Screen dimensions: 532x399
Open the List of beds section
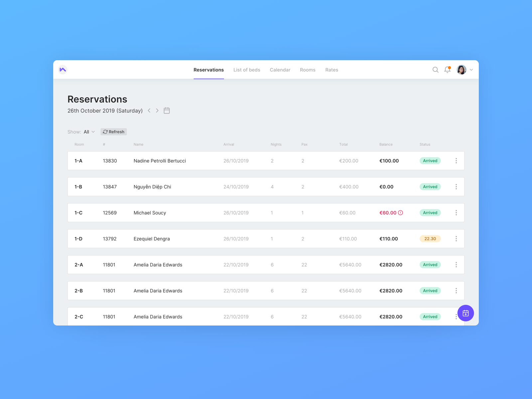(247, 70)
